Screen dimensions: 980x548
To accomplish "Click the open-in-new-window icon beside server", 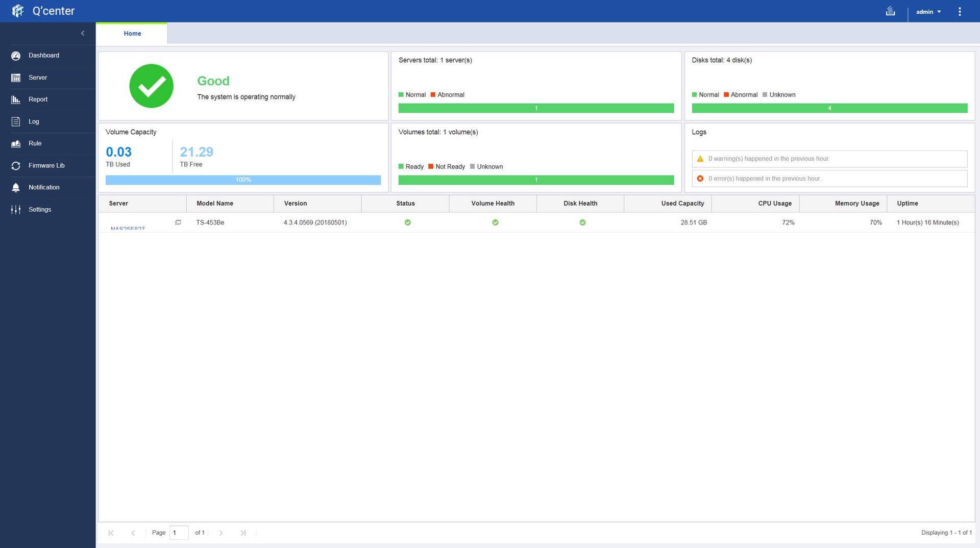I will [178, 222].
